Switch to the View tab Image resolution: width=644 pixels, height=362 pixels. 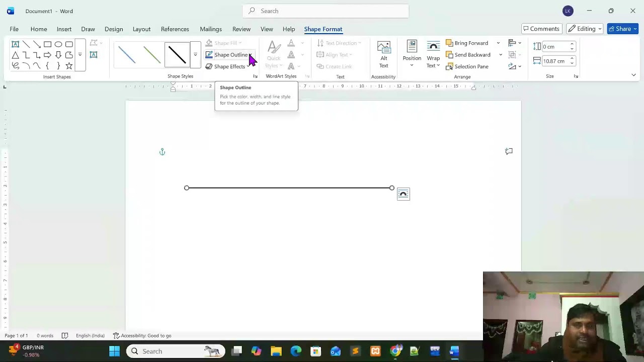pyautogui.click(x=267, y=29)
